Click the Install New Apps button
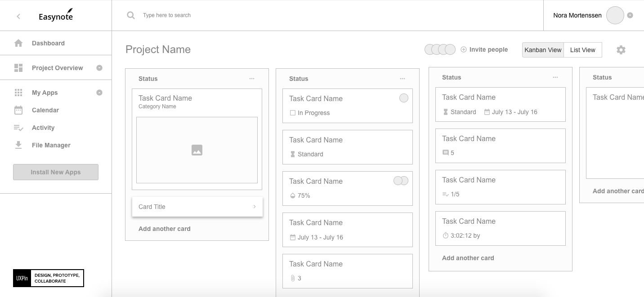 (x=56, y=172)
